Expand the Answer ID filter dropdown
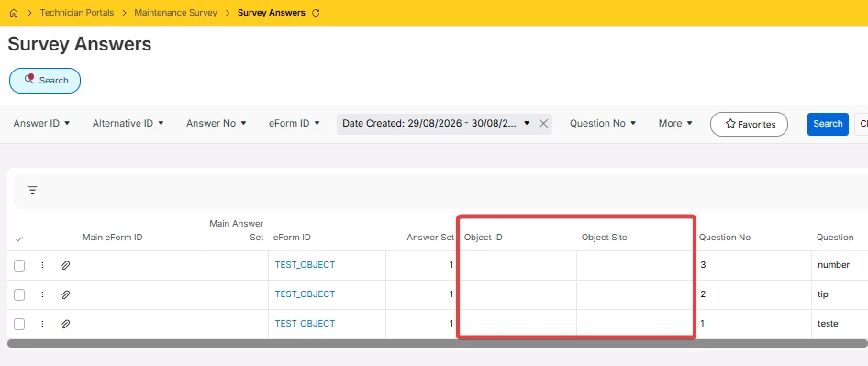 click(x=41, y=123)
